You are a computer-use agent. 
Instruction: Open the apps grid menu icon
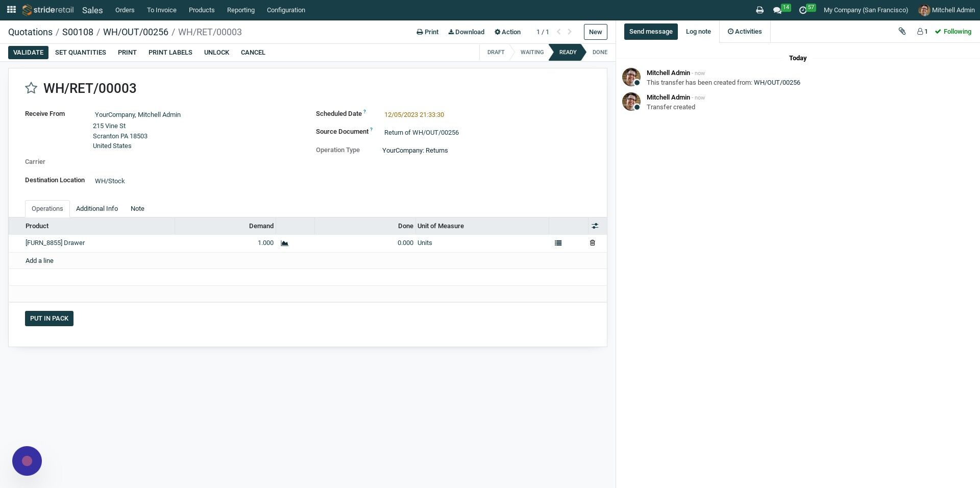point(11,10)
